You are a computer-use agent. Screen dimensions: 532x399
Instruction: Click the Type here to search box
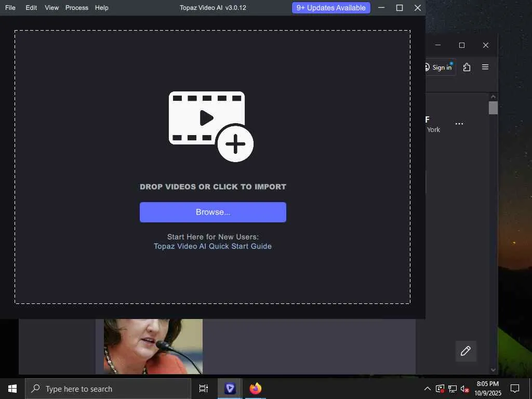(108, 389)
